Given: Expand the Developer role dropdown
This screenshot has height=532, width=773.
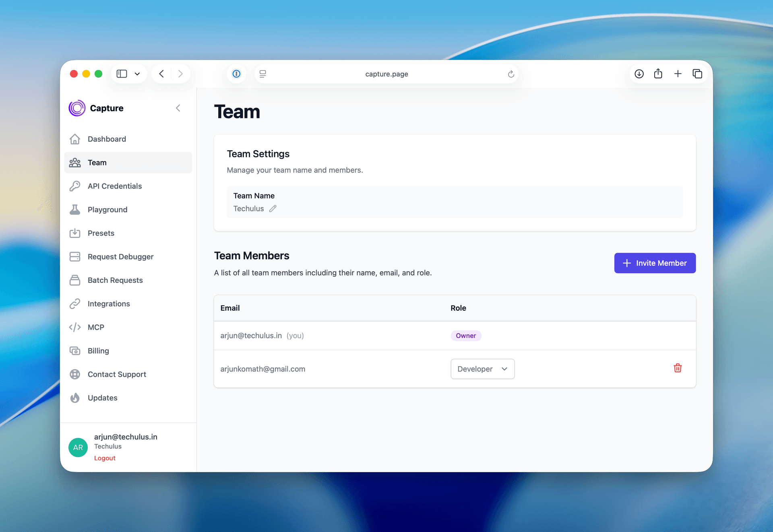Looking at the screenshot, I should click(x=482, y=369).
